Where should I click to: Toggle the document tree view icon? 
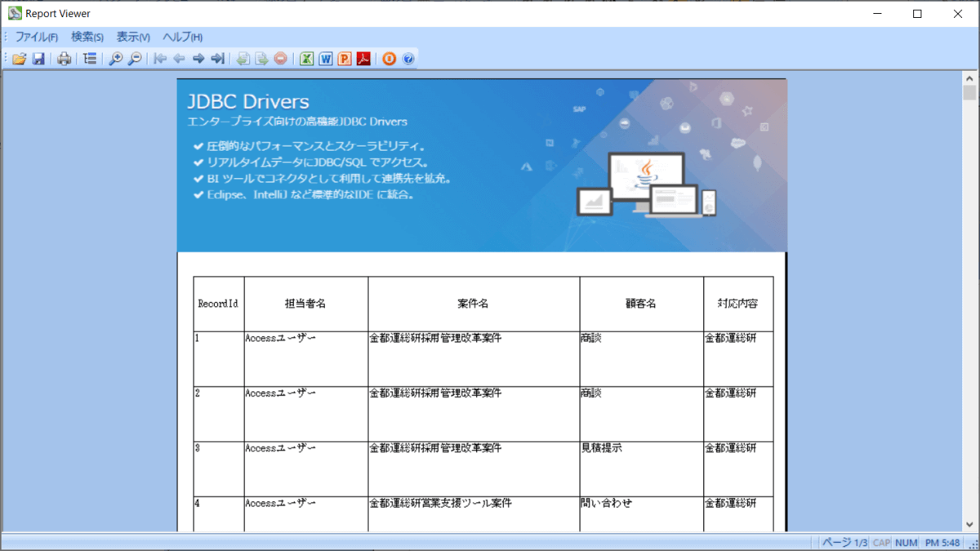pyautogui.click(x=90, y=59)
